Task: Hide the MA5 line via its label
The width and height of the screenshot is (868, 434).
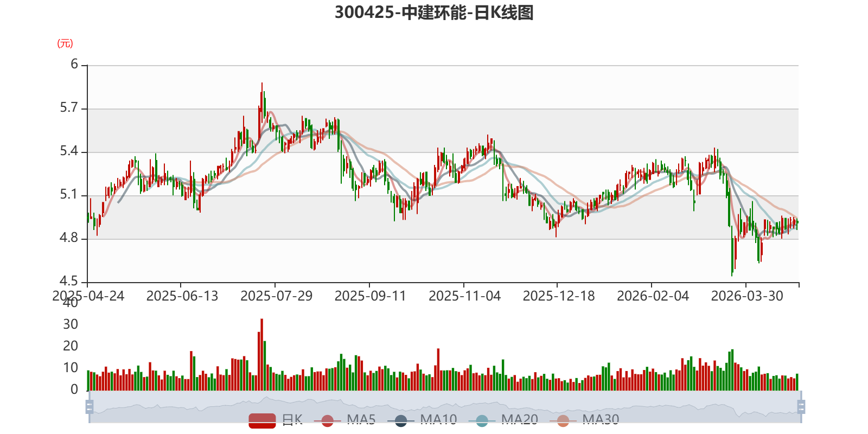Action: point(361,420)
